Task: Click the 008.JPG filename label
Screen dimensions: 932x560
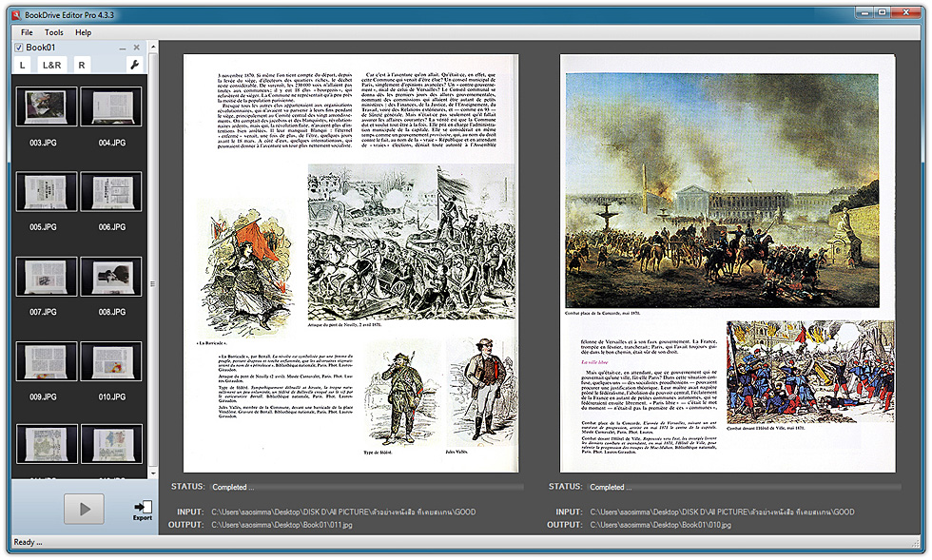Action: [x=112, y=312]
